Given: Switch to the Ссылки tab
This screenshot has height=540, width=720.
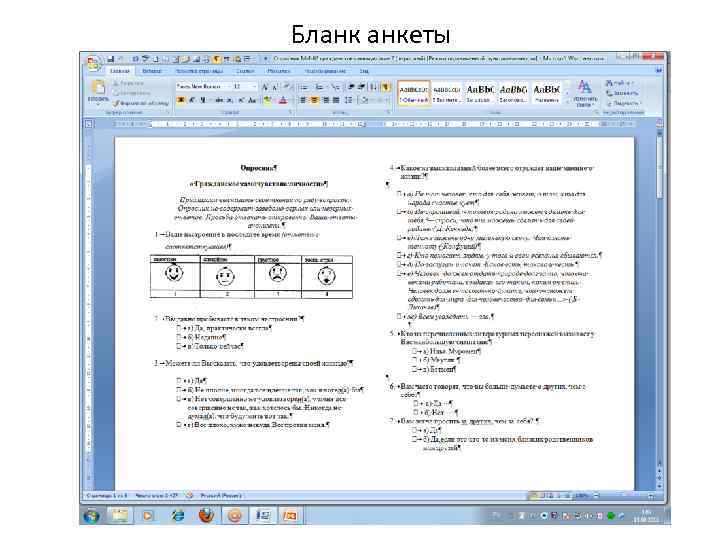Looking at the screenshot, I should coord(245,71).
